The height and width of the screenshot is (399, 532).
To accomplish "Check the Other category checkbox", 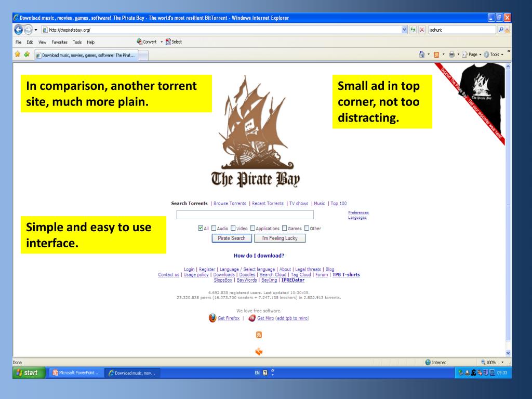I will [307, 228].
